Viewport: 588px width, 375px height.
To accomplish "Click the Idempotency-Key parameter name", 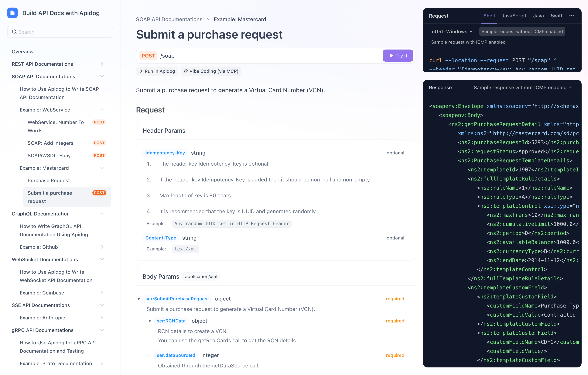I will tap(165, 153).
